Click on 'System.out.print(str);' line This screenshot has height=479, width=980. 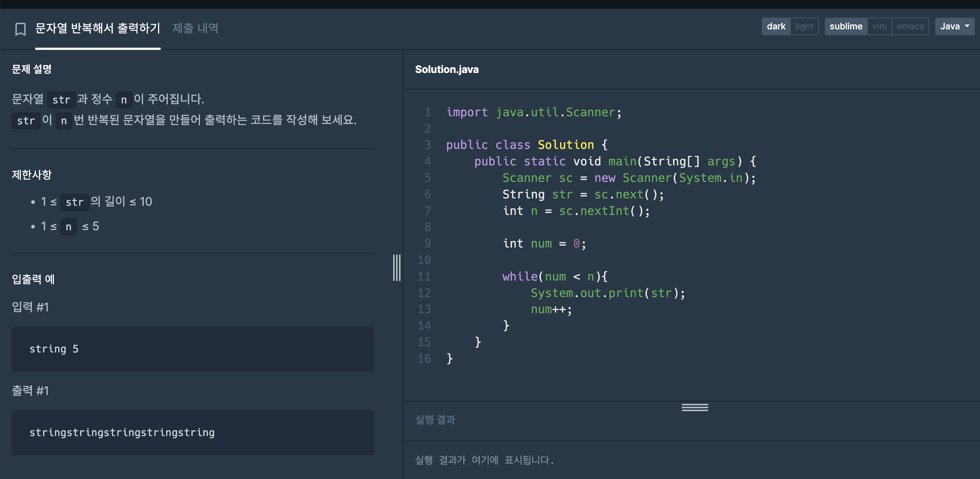[x=608, y=293]
